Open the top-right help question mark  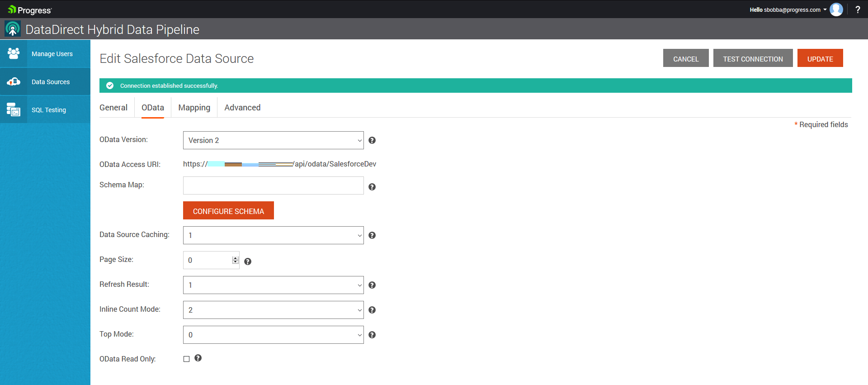(858, 10)
